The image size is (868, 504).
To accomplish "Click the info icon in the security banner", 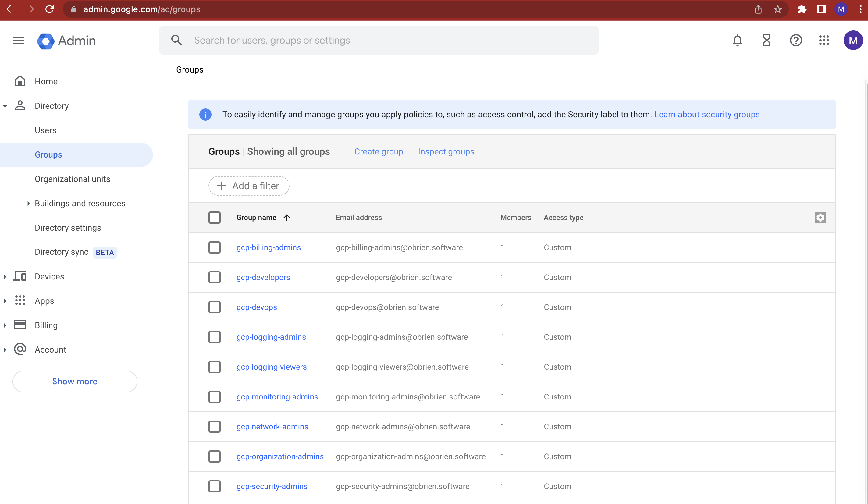I will pos(205,115).
